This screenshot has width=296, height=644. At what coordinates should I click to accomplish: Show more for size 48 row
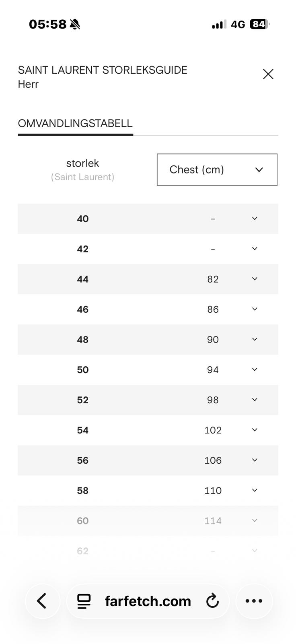255,339
